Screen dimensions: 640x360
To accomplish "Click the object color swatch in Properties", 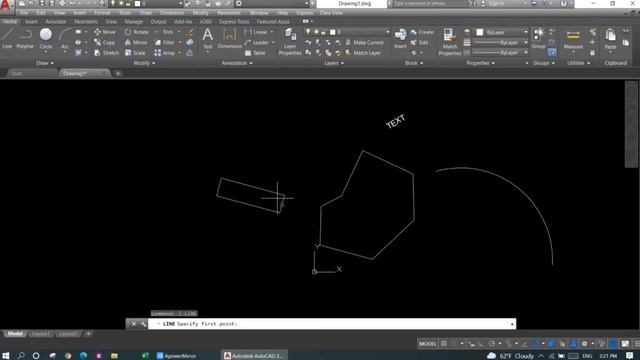I will point(480,32).
